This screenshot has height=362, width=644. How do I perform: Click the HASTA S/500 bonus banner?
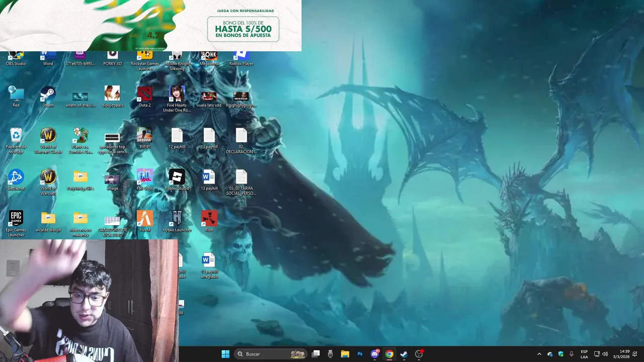[x=243, y=29]
